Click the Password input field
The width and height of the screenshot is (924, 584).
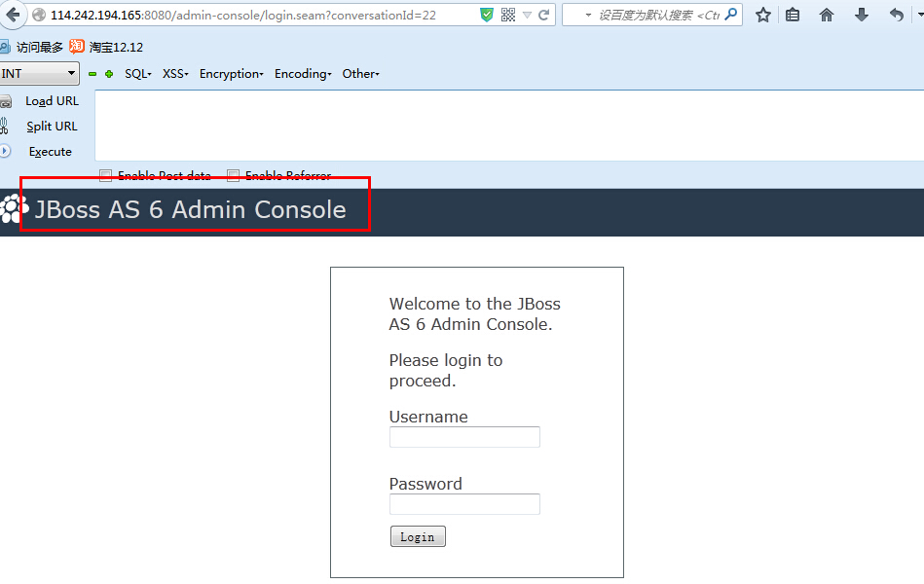point(464,504)
